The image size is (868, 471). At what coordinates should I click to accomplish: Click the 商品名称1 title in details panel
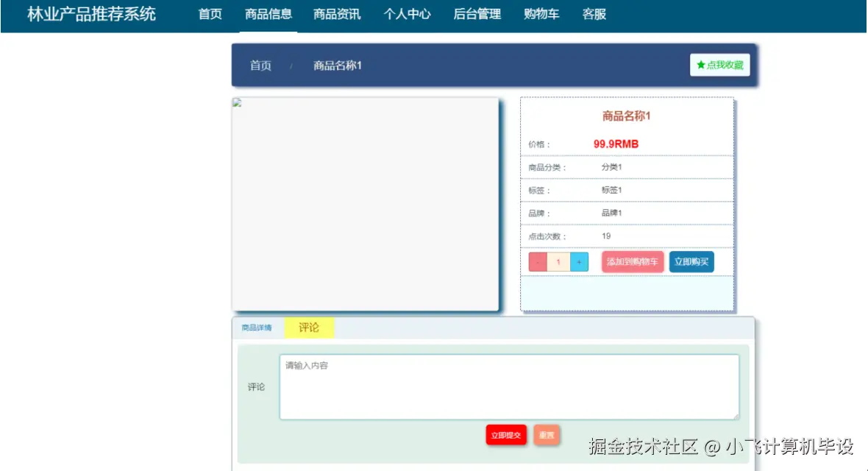tap(627, 116)
